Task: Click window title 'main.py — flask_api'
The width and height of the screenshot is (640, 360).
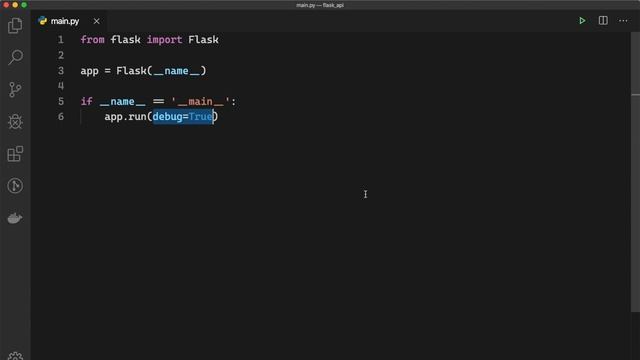Action: [x=320, y=5]
